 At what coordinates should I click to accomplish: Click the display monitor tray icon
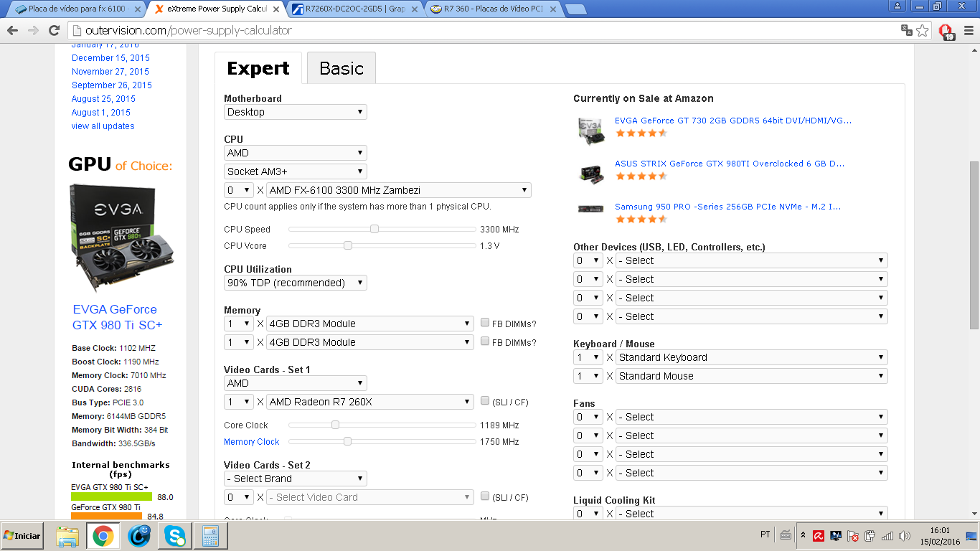(x=835, y=535)
